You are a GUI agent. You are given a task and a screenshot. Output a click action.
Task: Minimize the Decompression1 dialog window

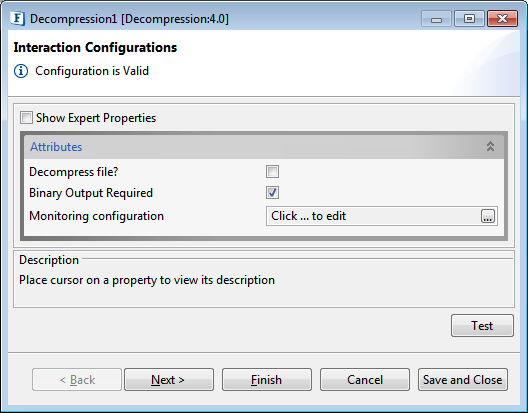tap(436, 19)
